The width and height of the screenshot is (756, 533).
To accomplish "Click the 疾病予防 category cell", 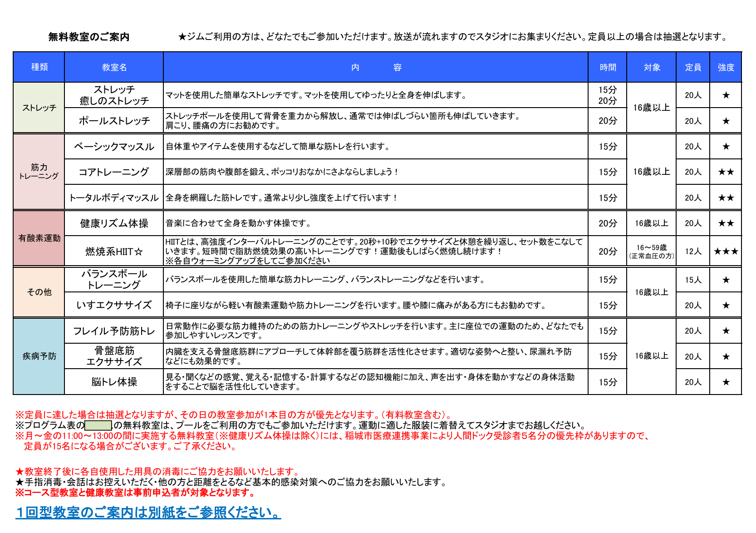I will pyautogui.click(x=39, y=356).
